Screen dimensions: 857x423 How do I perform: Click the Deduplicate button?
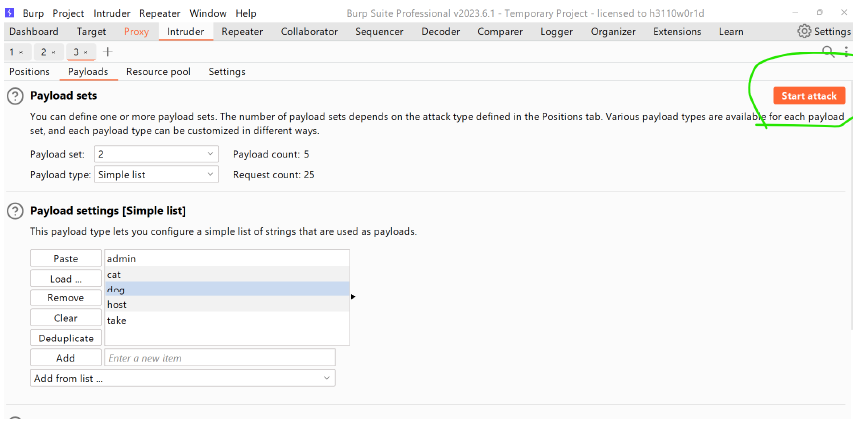66,338
